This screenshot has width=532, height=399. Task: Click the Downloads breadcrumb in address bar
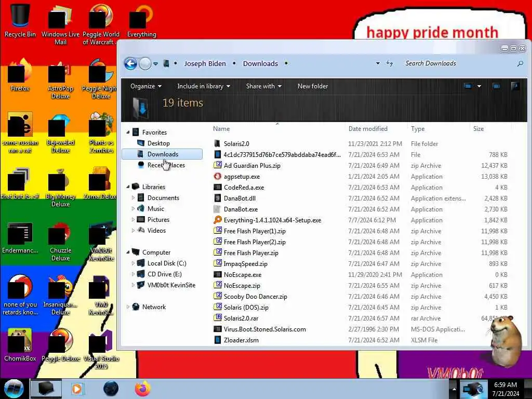[260, 63]
